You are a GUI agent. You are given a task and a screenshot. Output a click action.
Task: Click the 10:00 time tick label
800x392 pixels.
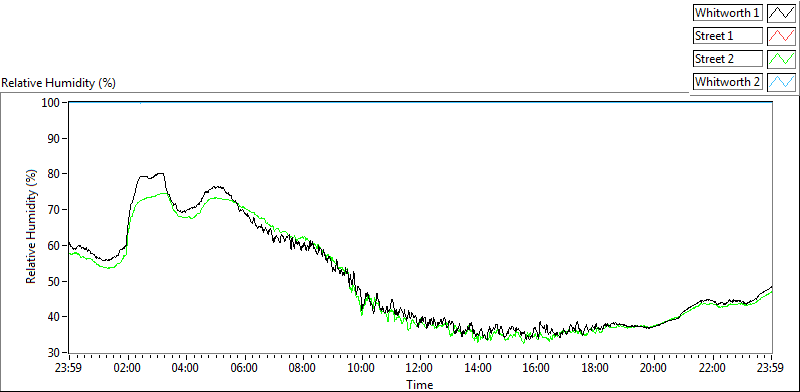pyautogui.click(x=362, y=367)
